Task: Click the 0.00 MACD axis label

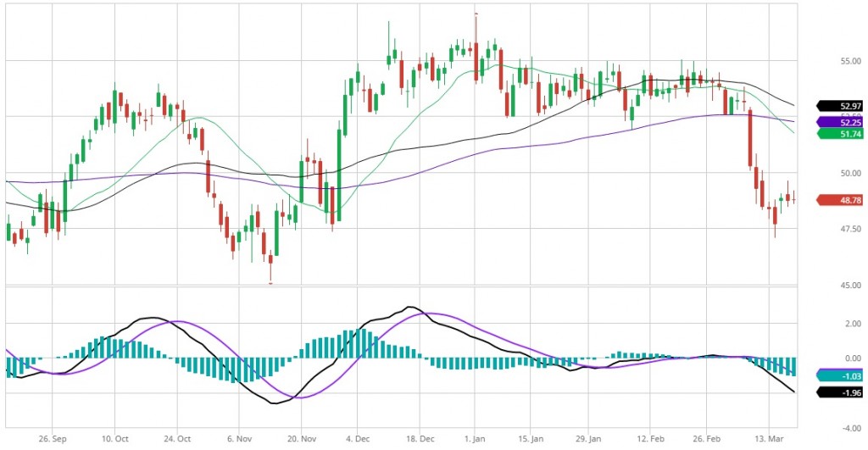Action: click(x=853, y=358)
